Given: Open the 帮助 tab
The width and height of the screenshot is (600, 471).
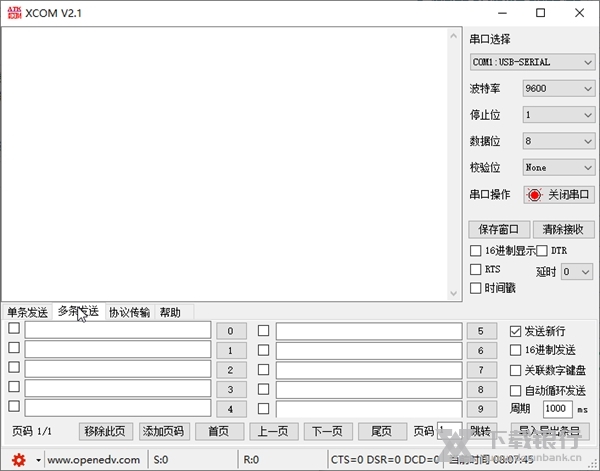Looking at the screenshot, I should coord(170,313).
